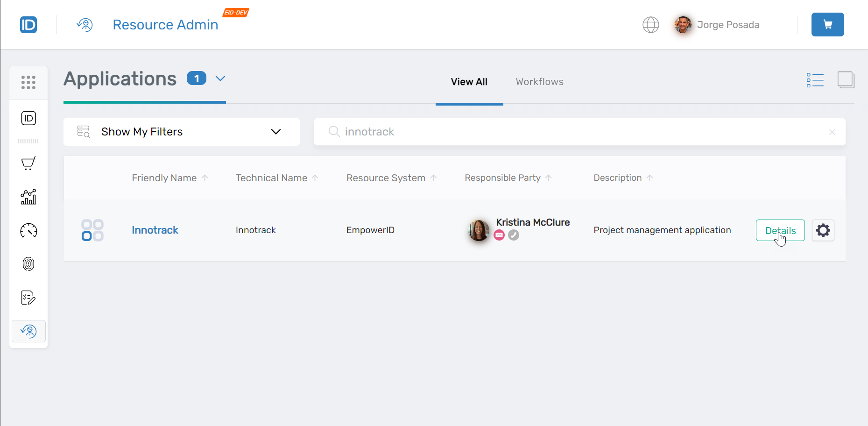Open the app grid menu in the sidebar

(x=28, y=82)
